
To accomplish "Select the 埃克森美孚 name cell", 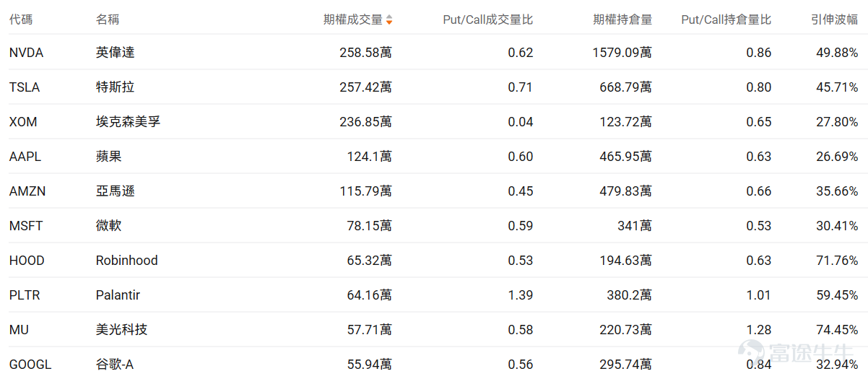I will pos(129,122).
